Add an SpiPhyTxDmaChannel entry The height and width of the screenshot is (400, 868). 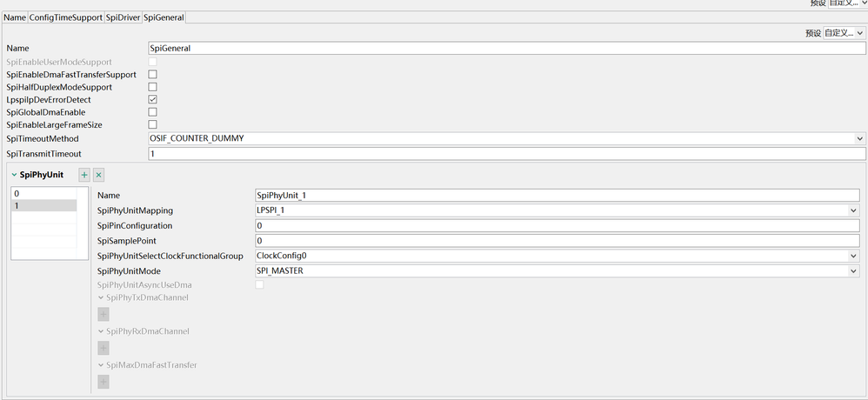(103, 314)
